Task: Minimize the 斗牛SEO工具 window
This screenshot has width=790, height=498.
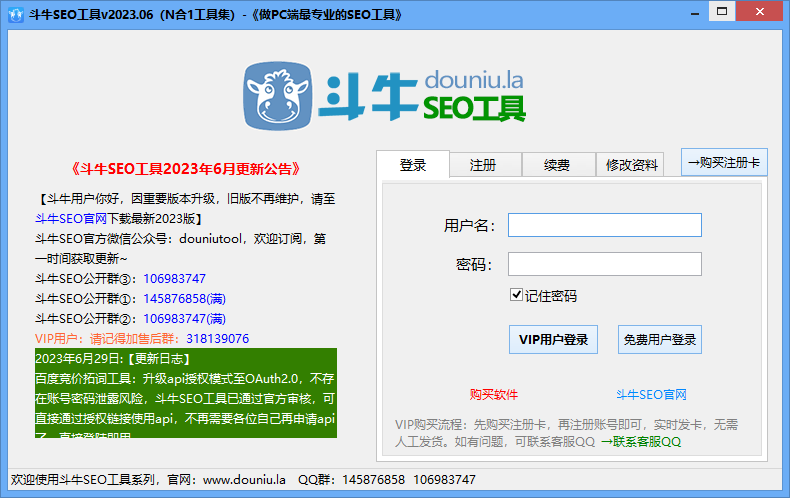Action: coord(695,13)
